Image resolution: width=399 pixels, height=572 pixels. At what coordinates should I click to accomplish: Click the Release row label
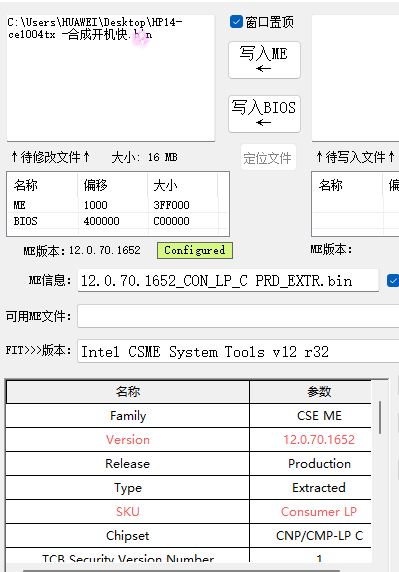(128, 464)
